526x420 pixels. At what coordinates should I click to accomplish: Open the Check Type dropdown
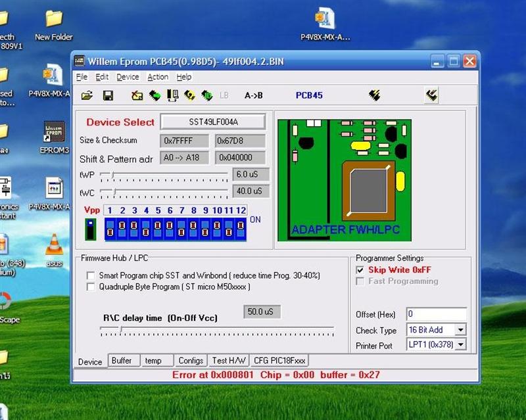click(x=461, y=330)
